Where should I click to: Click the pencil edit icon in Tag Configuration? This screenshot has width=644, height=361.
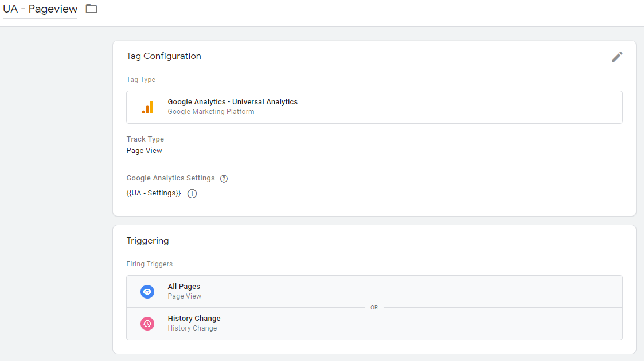pos(617,57)
